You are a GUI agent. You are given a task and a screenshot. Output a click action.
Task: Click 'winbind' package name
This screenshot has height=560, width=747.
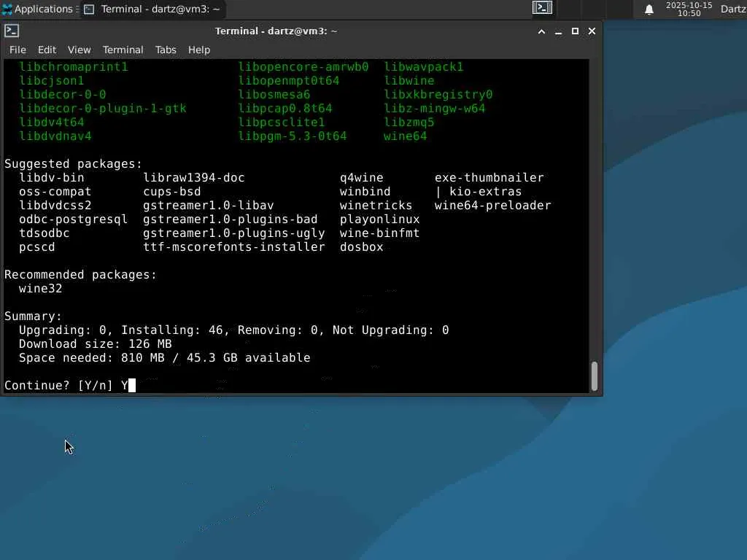tap(365, 192)
